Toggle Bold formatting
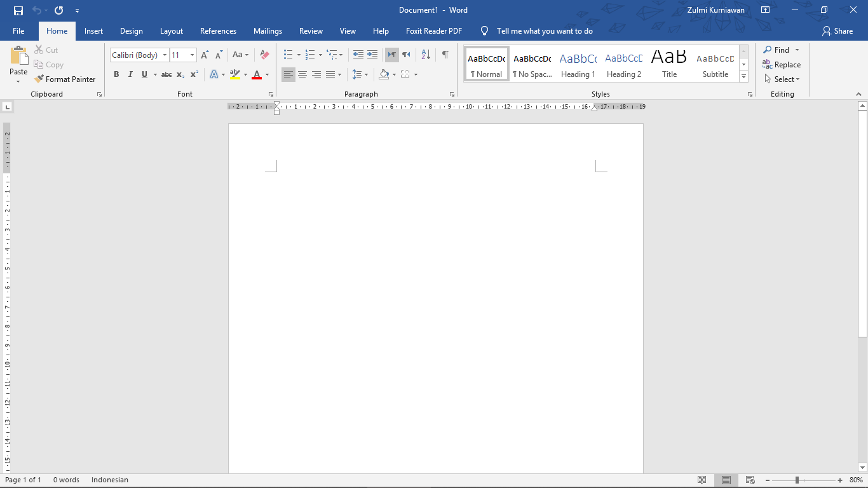The width and height of the screenshot is (868, 488). point(116,74)
